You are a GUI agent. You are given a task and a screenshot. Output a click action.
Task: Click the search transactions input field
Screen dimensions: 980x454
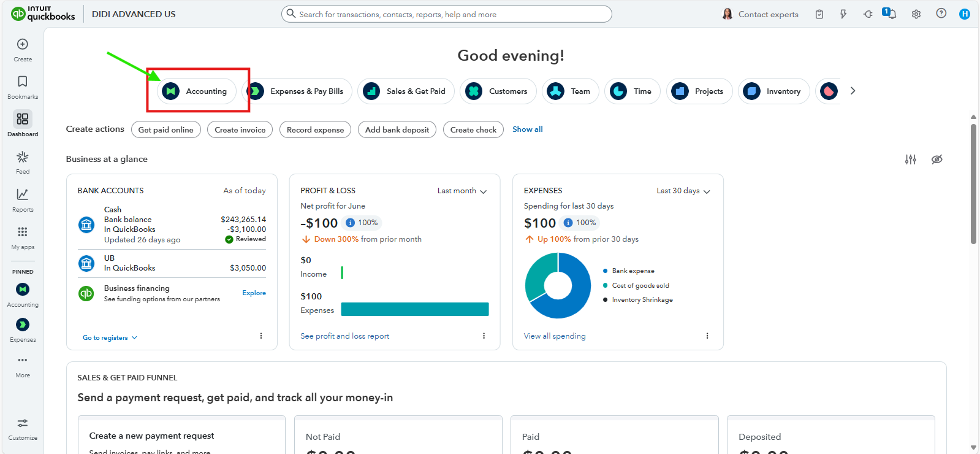[447, 14]
